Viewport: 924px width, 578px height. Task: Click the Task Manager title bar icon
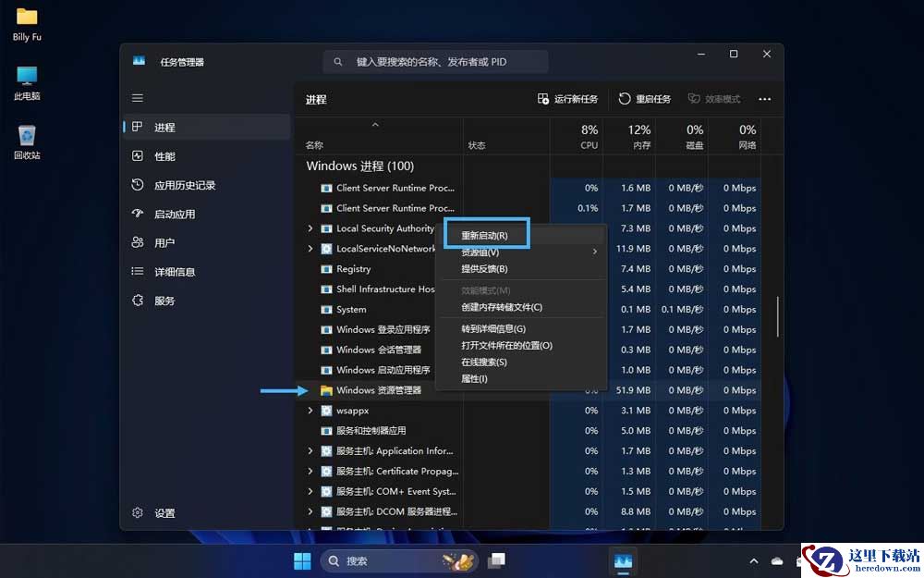(140, 61)
